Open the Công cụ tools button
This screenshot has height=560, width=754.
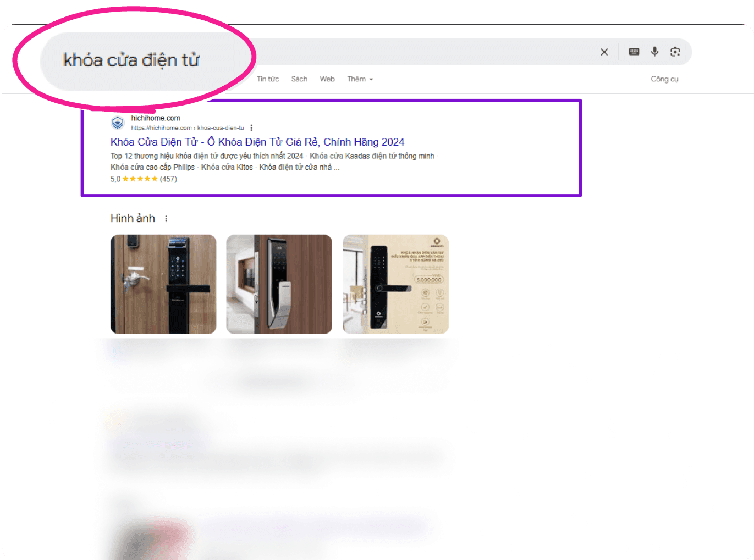664,79
